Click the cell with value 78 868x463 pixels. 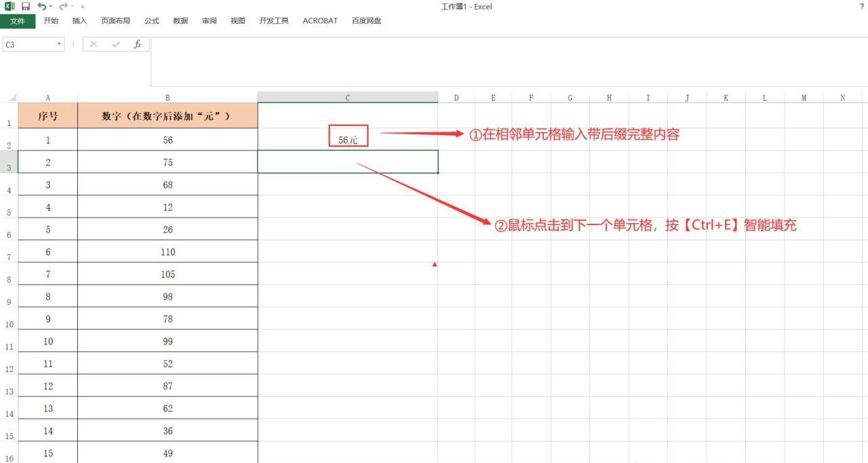[167, 319]
